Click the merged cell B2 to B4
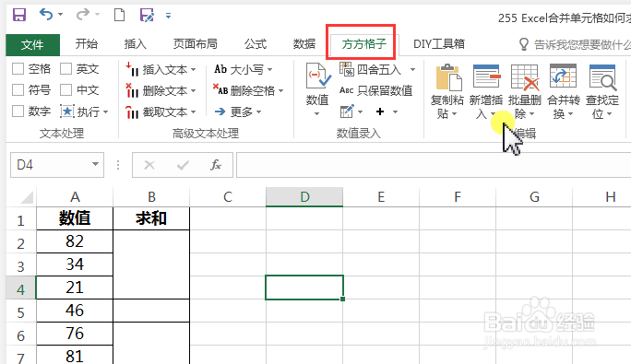 point(151,264)
